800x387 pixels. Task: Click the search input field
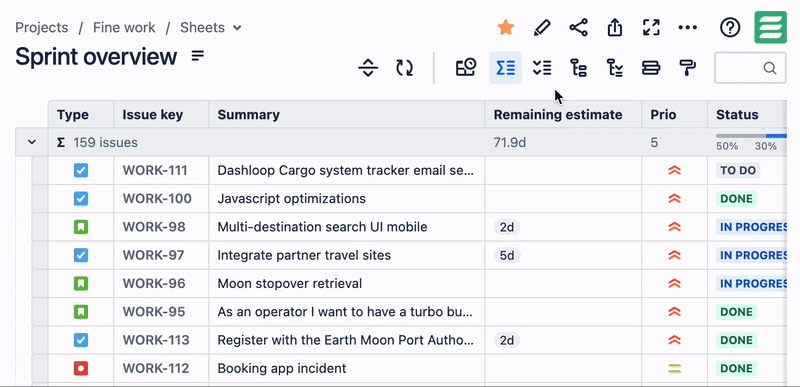[750, 68]
